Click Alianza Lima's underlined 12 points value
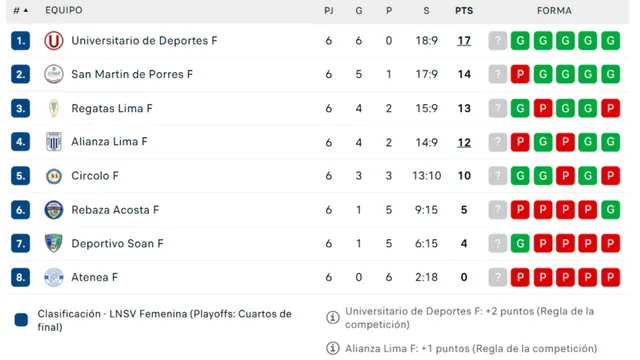 coord(464,142)
